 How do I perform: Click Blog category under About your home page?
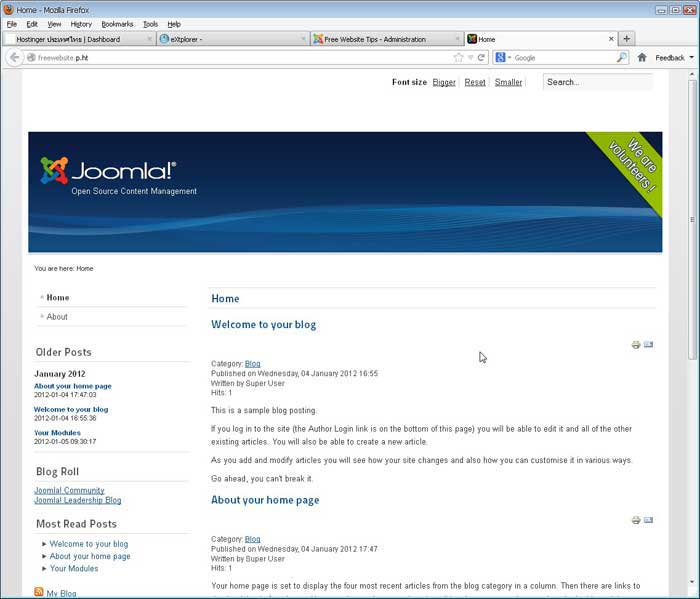(252, 539)
